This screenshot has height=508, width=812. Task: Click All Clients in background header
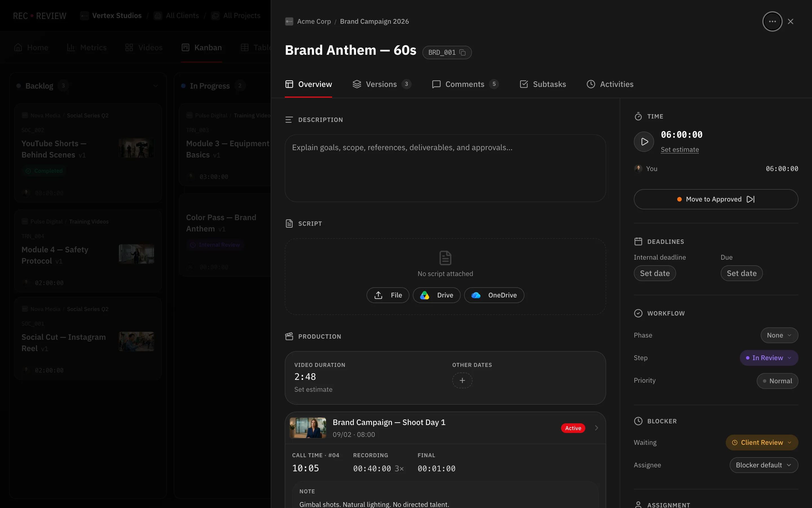coord(176,16)
